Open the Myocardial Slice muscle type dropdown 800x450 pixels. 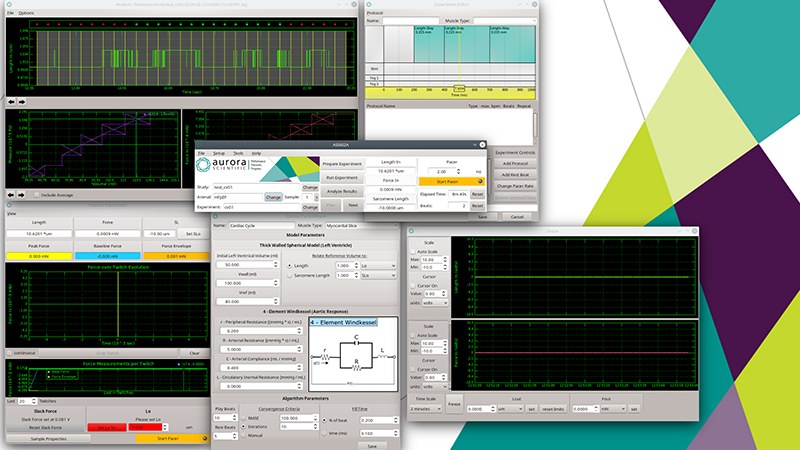361,226
